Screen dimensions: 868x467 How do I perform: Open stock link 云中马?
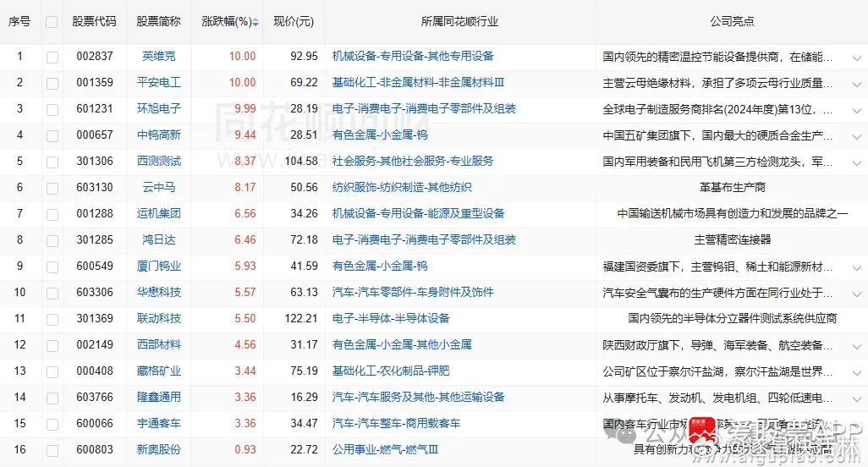[x=159, y=187]
